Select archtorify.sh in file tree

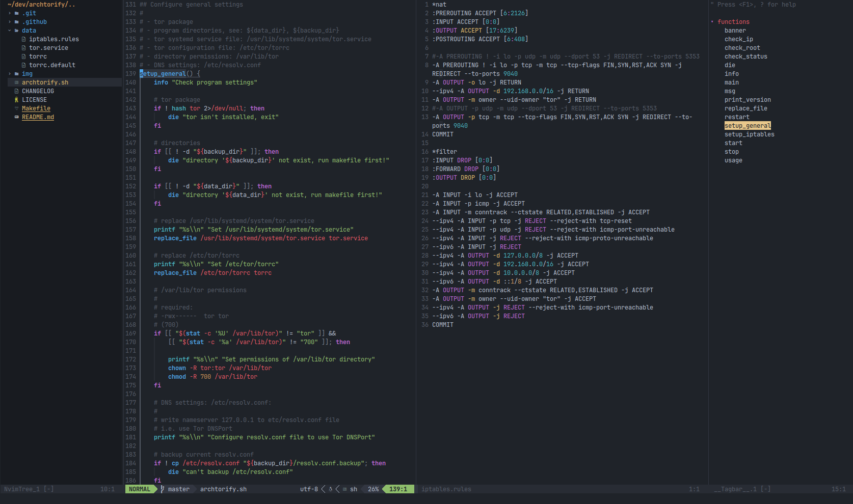[45, 82]
